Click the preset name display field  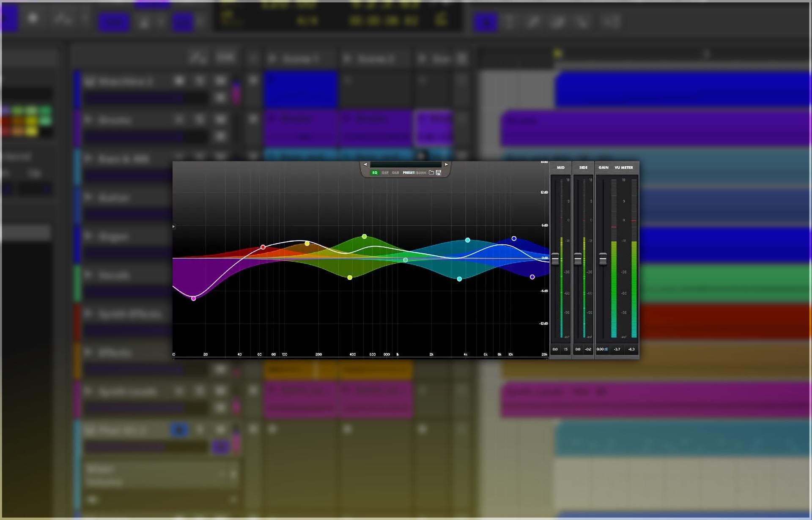coord(406,164)
